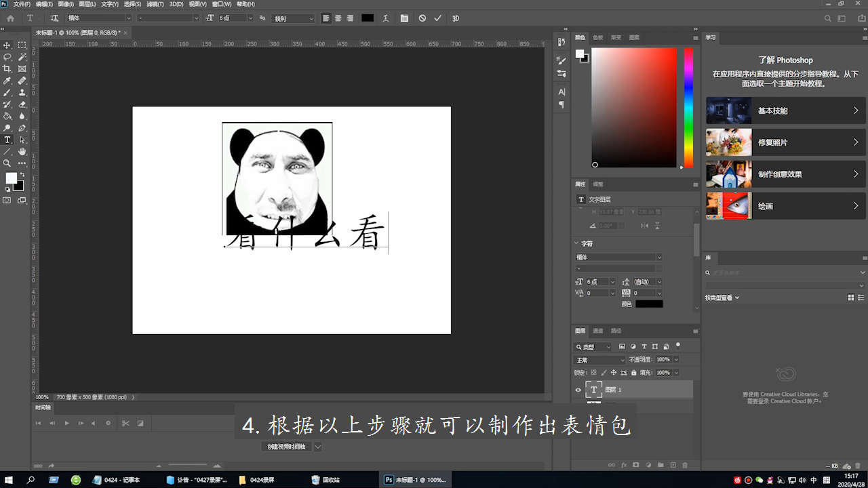The height and width of the screenshot is (488, 868).
Task: Create warped text from options bar
Action: click(x=387, y=18)
